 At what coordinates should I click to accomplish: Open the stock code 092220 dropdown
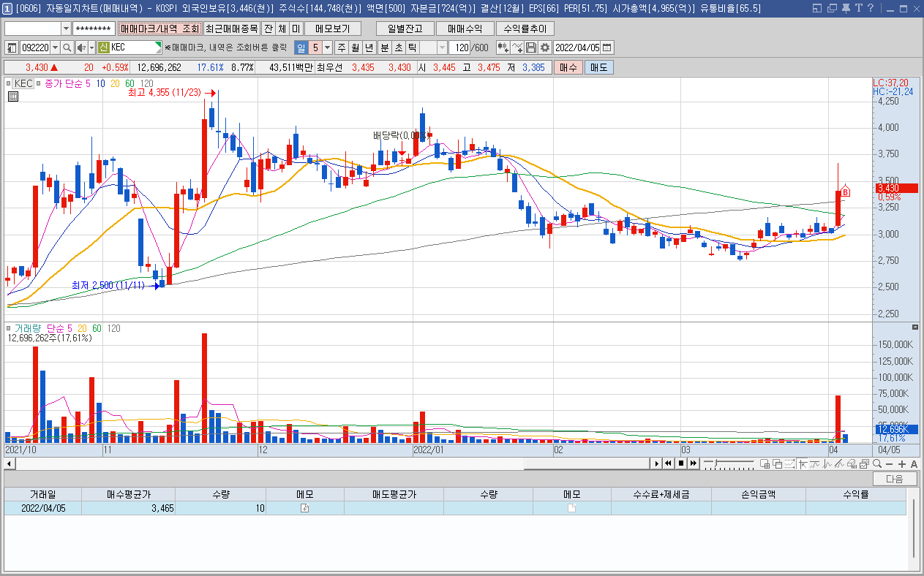(55, 48)
